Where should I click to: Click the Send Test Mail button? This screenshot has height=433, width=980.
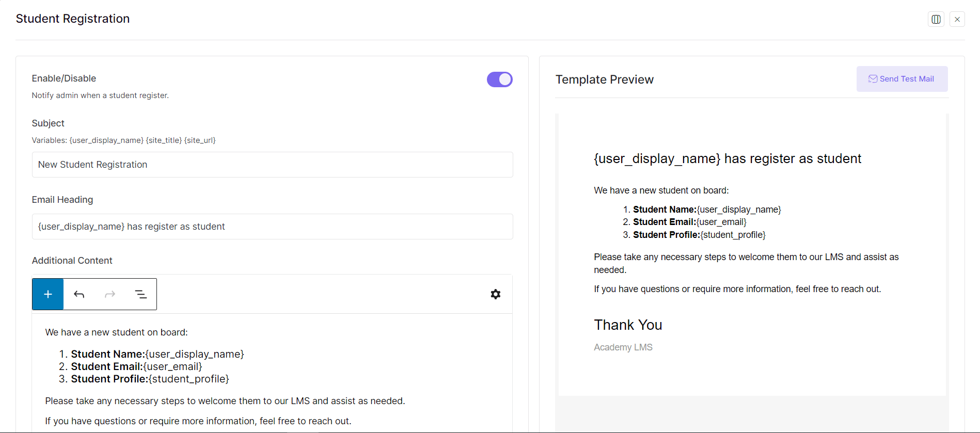(902, 78)
